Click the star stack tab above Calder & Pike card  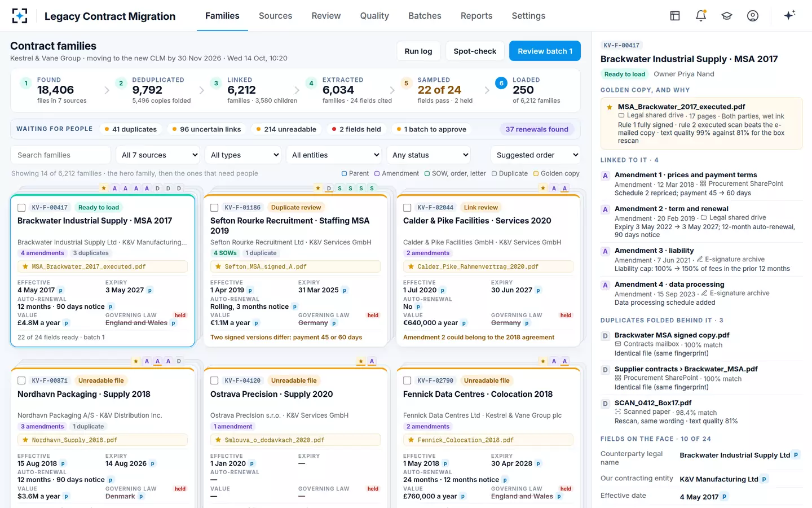[543, 189]
